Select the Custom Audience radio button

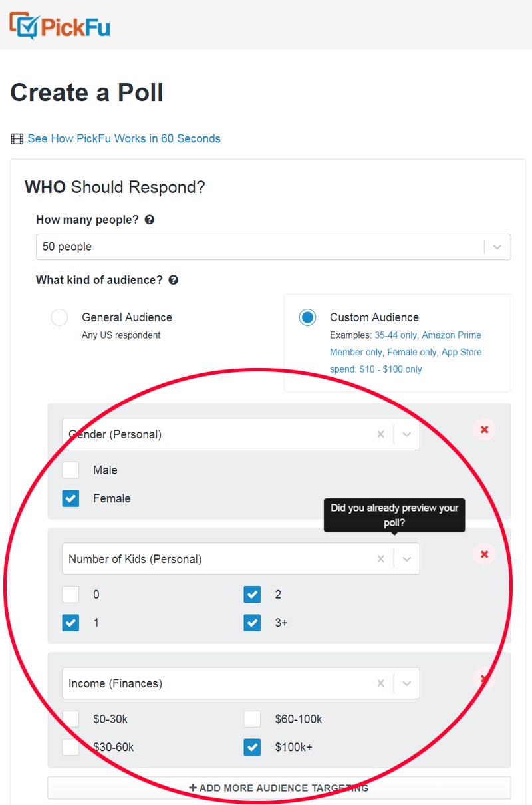pyautogui.click(x=307, y=317)
